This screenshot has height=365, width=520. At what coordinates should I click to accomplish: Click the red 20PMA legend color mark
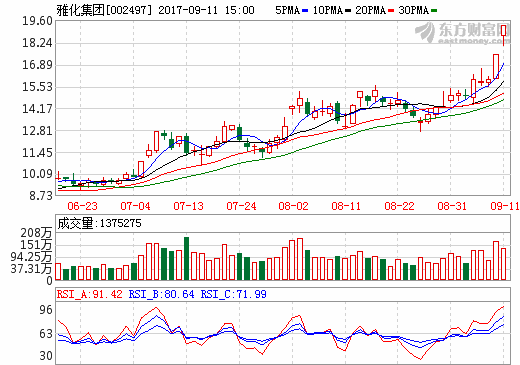[x=391, y=11]
